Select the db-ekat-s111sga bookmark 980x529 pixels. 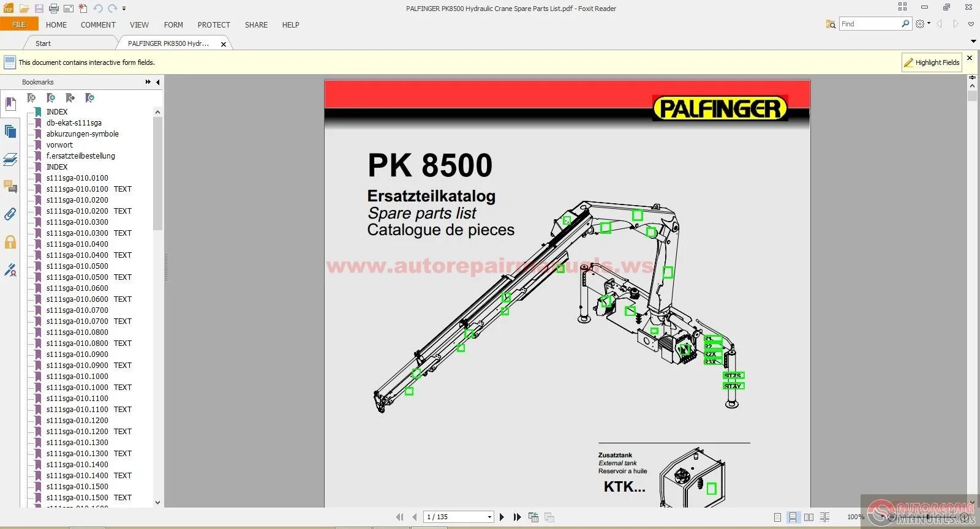[x=74, y=123]
